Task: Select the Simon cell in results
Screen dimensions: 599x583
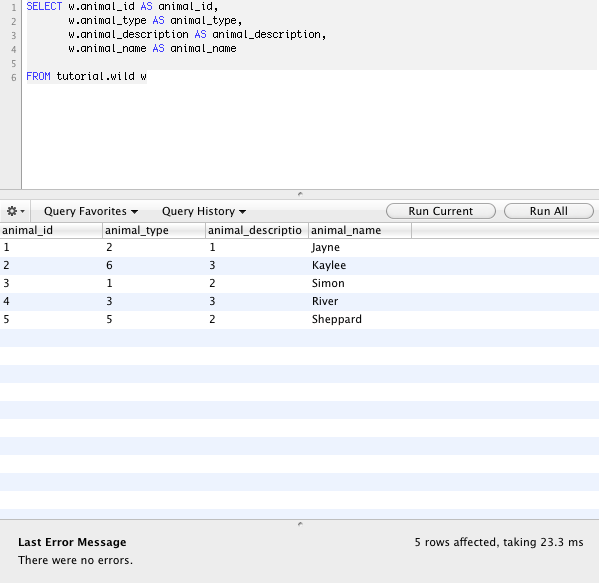Action: [328, 283]
